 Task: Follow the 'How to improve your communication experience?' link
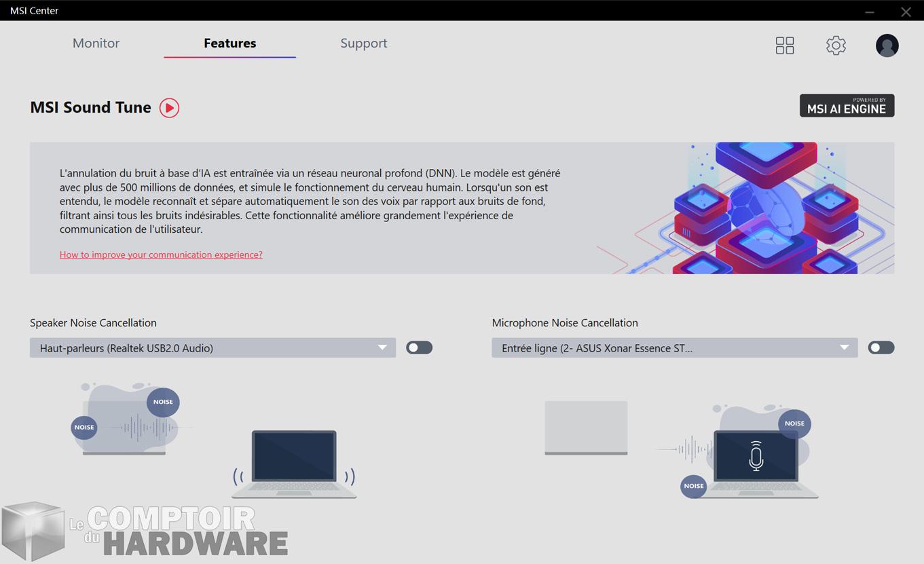click(x=161, y=255)
